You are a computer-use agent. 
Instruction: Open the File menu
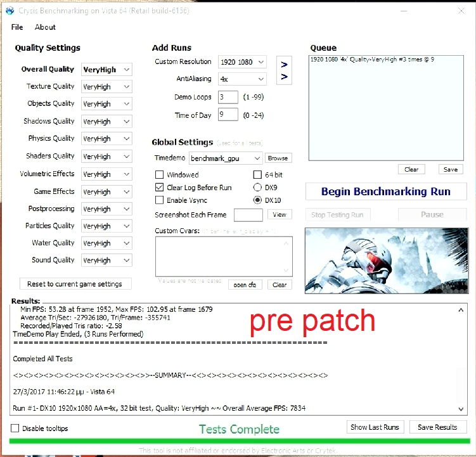point(17,27)
